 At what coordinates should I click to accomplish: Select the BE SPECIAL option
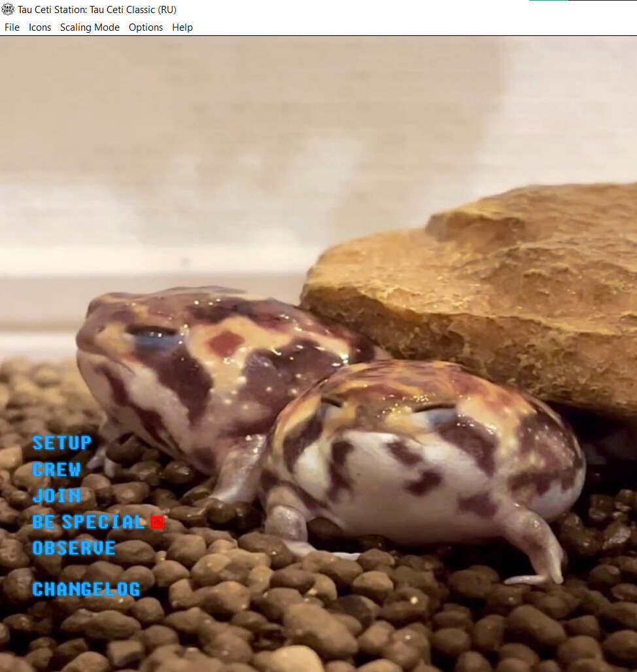(x=89, y=522)
